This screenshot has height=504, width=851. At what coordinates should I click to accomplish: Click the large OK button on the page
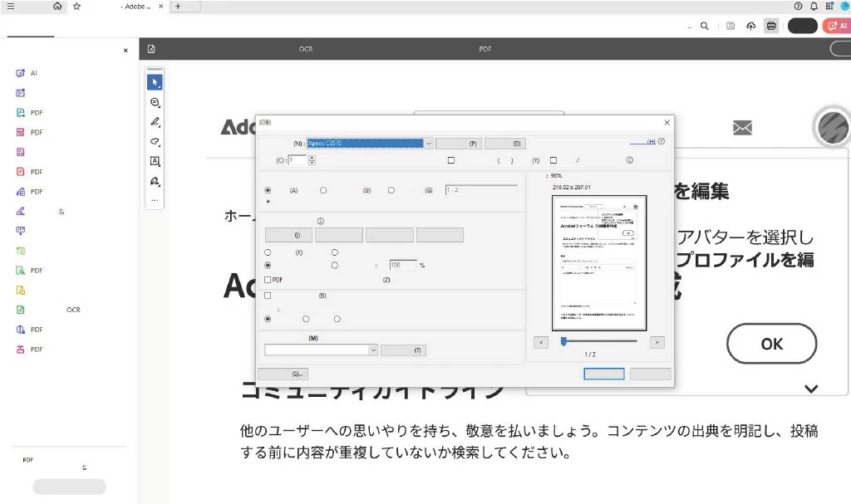pos(772,344)
